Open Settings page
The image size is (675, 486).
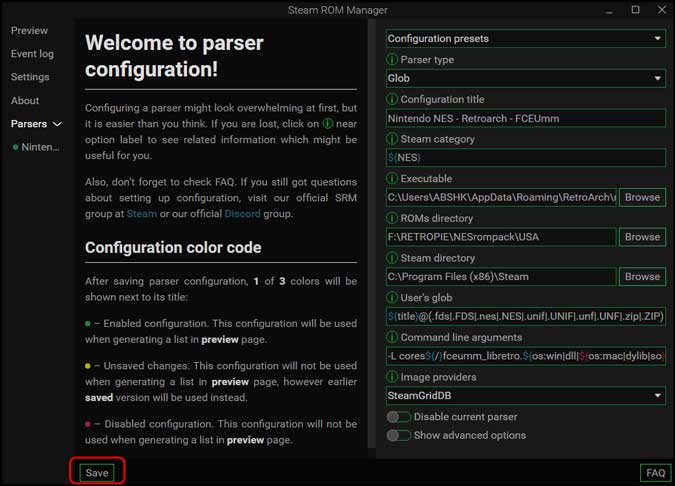pos(30,77)
